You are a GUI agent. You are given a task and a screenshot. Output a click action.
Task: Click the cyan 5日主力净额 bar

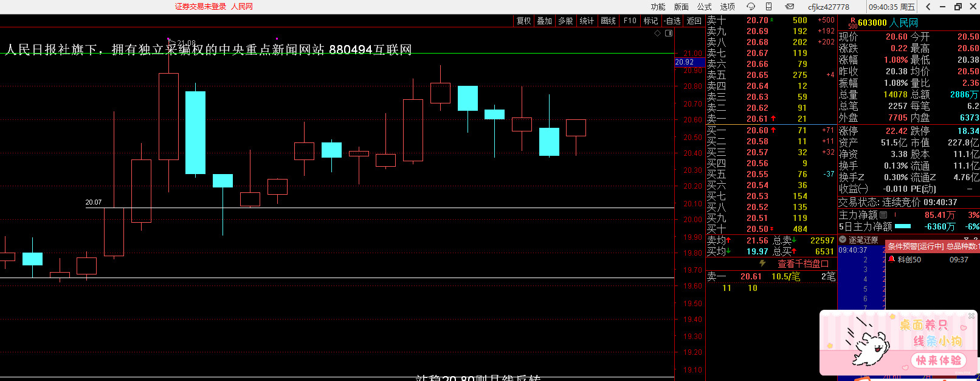tap(903, 226)
